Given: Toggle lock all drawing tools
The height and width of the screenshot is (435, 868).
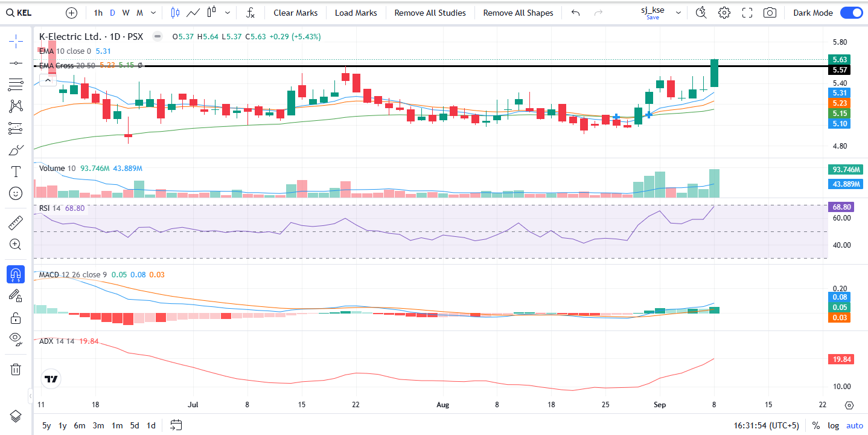Looking at the screenshot, I should 16,318.
